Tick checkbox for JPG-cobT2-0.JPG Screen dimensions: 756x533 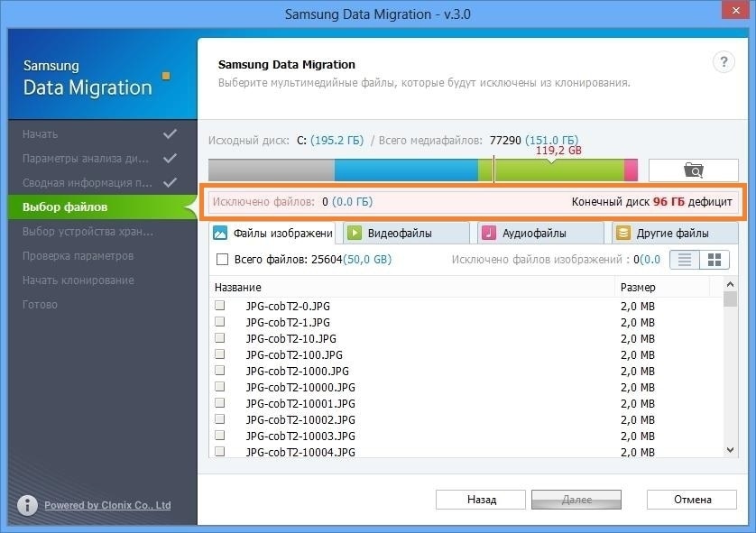pos(220,306)
